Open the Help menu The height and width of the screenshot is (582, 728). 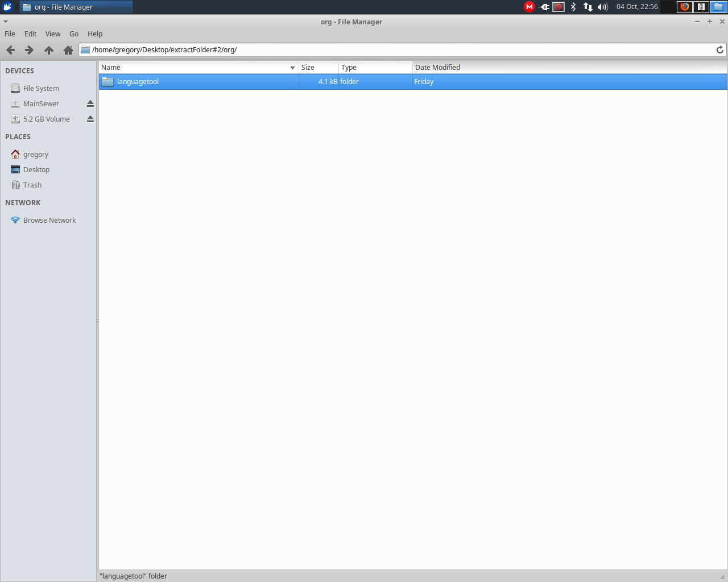click(95, 34)
